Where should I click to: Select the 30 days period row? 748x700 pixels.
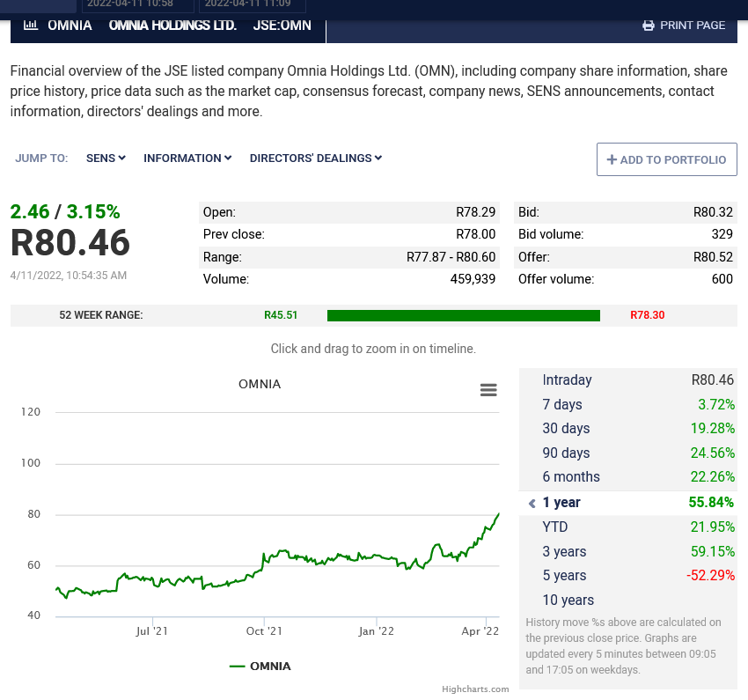tap(627, 429)
